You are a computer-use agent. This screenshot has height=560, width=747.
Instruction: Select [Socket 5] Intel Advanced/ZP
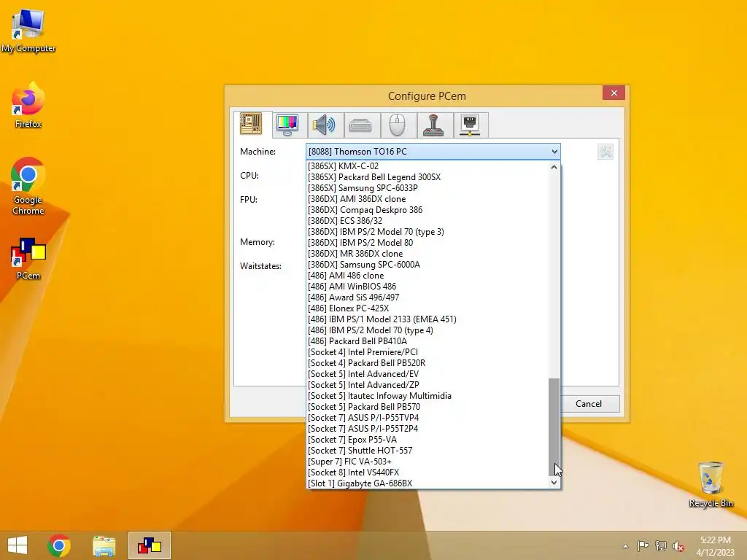[x=427, y=385]
